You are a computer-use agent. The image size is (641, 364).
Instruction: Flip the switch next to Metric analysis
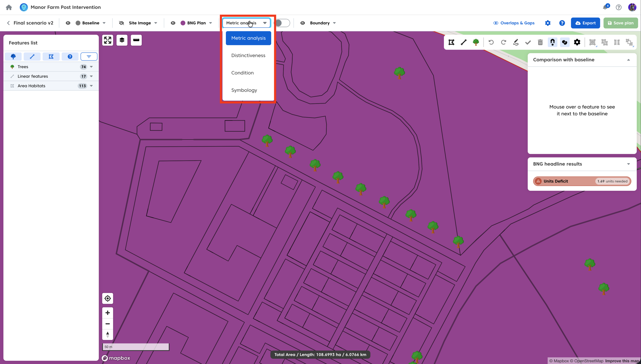[282, 23]
